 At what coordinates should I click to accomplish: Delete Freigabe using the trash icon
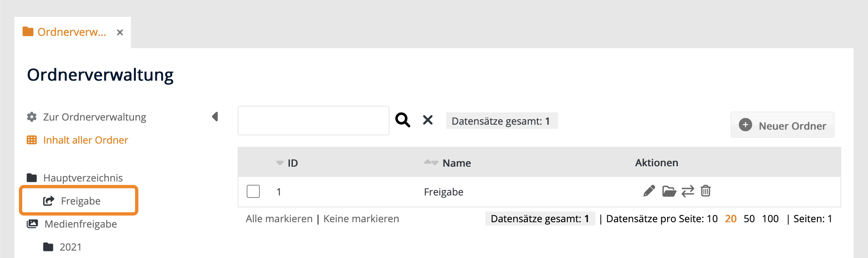[706, 191]
